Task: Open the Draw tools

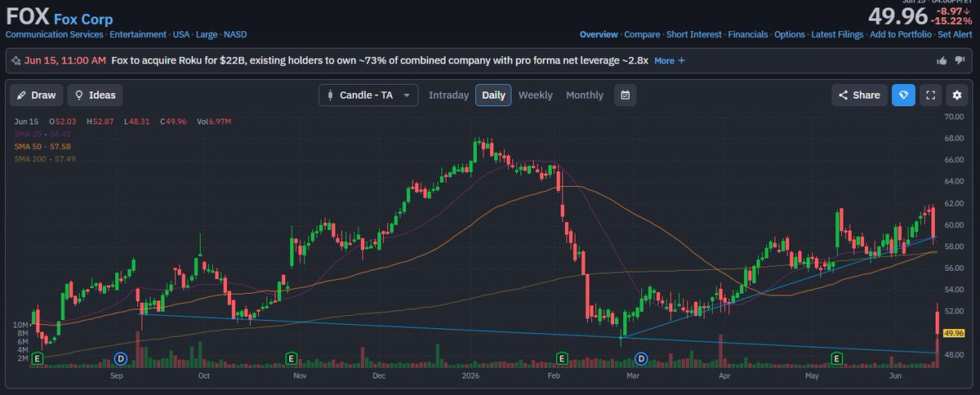Action: coord(37,95)
